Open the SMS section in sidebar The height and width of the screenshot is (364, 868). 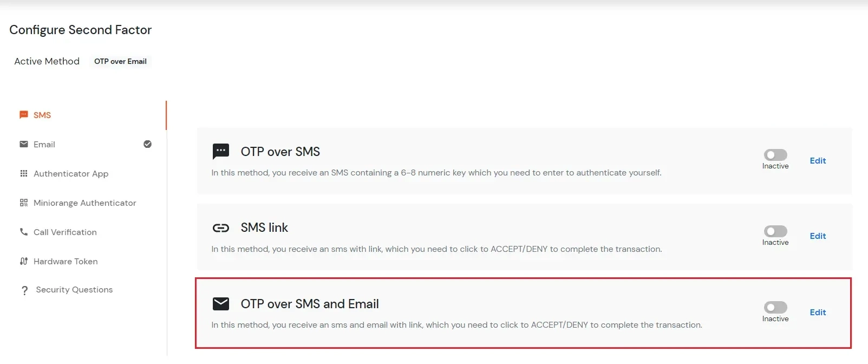click(x=42, y=115)
